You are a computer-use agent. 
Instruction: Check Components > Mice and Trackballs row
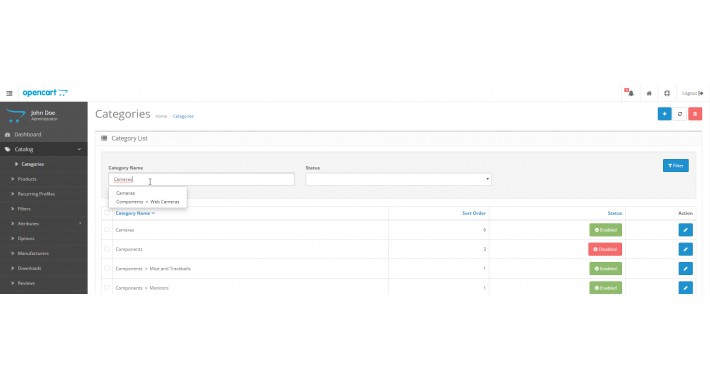[107, 268]
